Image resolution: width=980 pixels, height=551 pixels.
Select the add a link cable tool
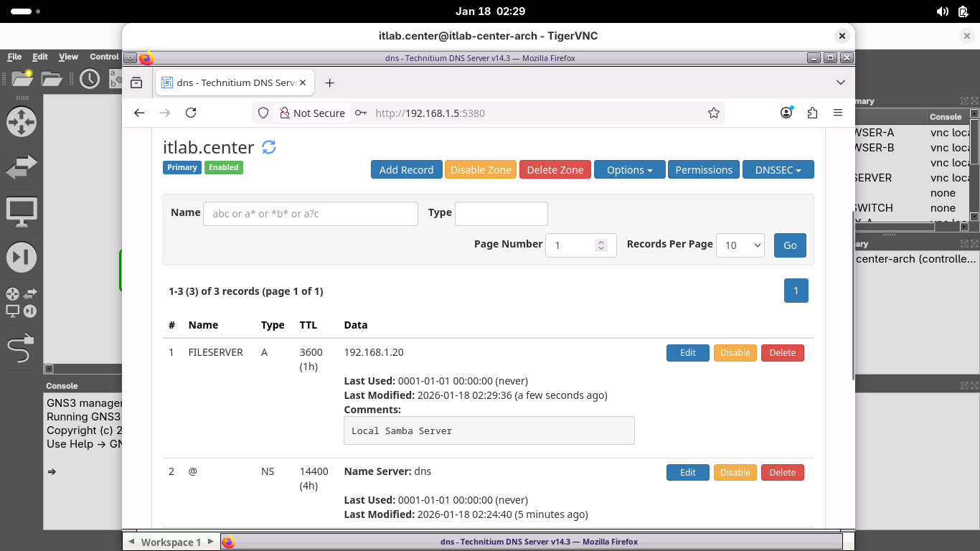tap(22, 349)
